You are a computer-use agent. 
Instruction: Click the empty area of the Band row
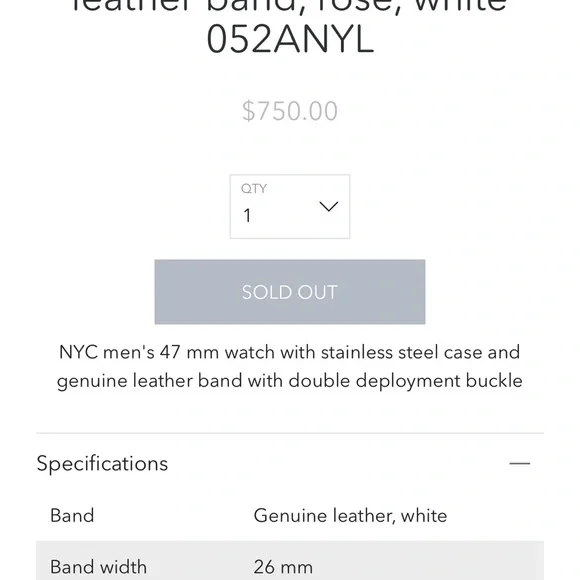tap(496, 515)
